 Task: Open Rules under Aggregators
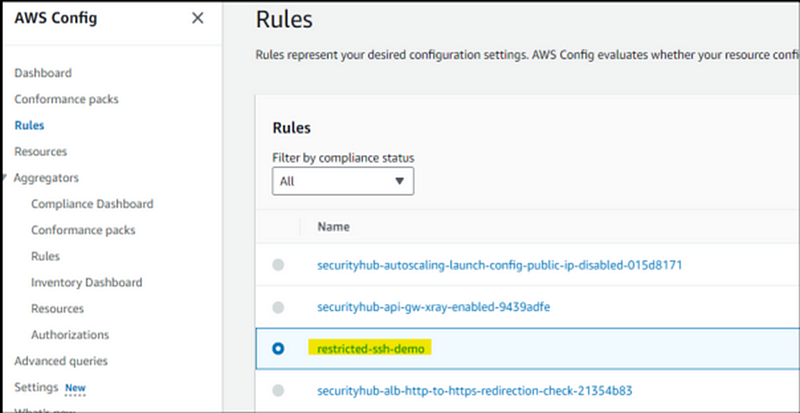[45, 256]
